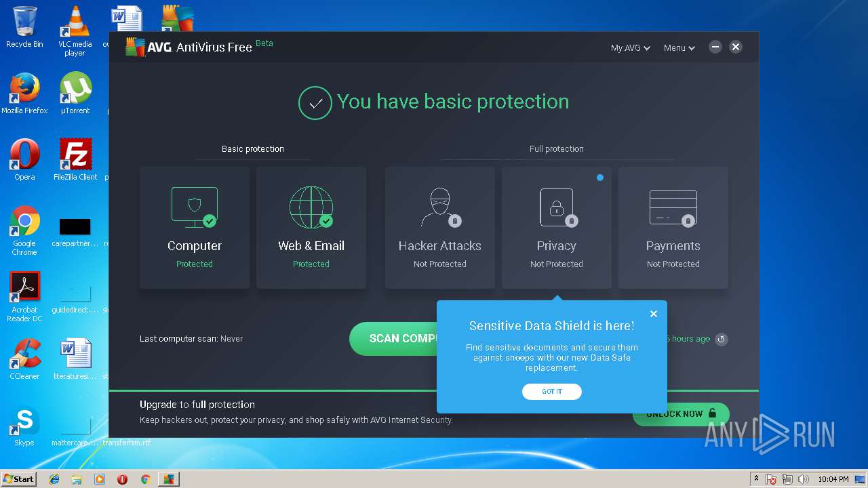868x488 pixels.
Task: Open the Web & Email protection tile
Action: (311, 228)
